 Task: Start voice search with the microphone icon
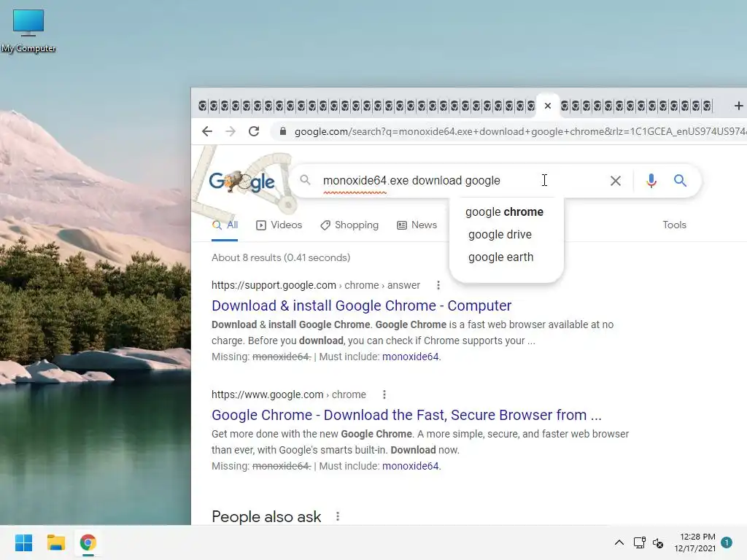click(x=651, y=181)
